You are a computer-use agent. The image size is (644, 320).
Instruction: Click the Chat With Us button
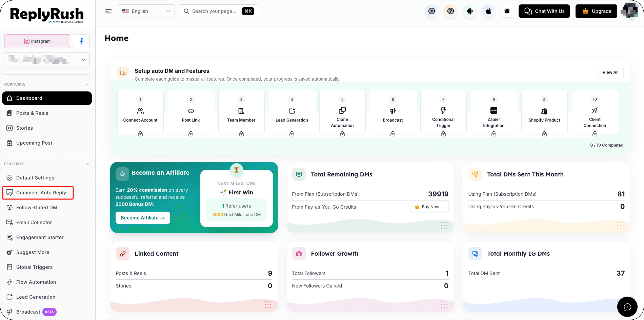[x=544, y=11]
